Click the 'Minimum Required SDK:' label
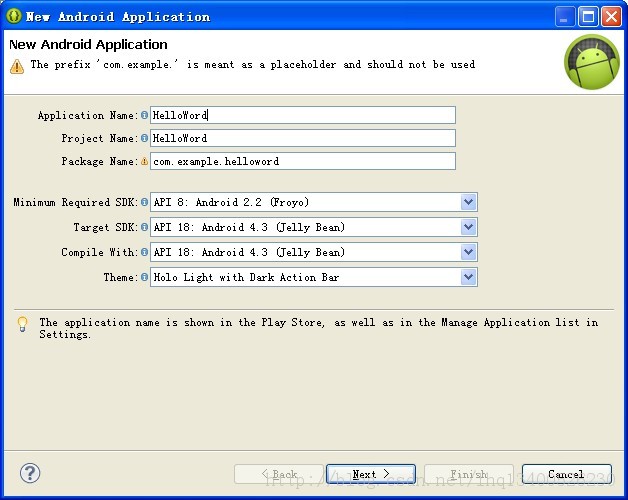This screenshot has height=500, width=628. pyautogui.click(x=76, y=202)
